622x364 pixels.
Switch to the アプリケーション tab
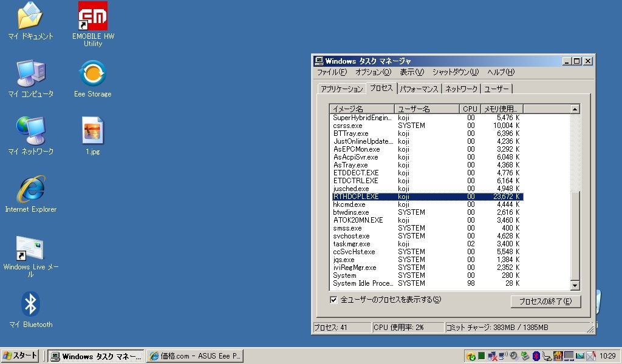(x=341, y=89)
